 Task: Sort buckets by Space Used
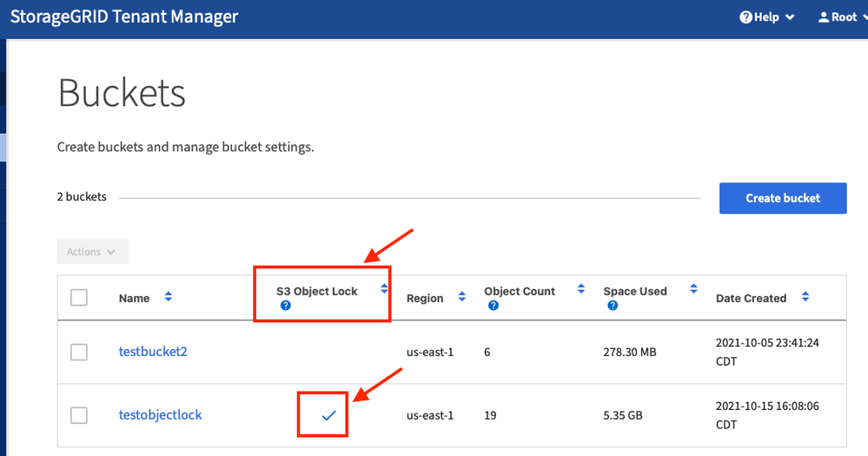(x=693, y=289)
